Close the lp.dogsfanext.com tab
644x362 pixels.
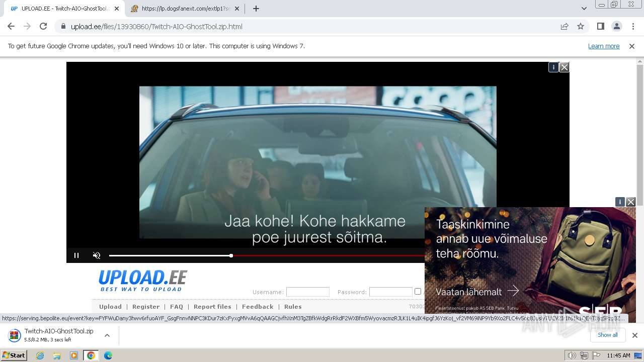point(237,9)
